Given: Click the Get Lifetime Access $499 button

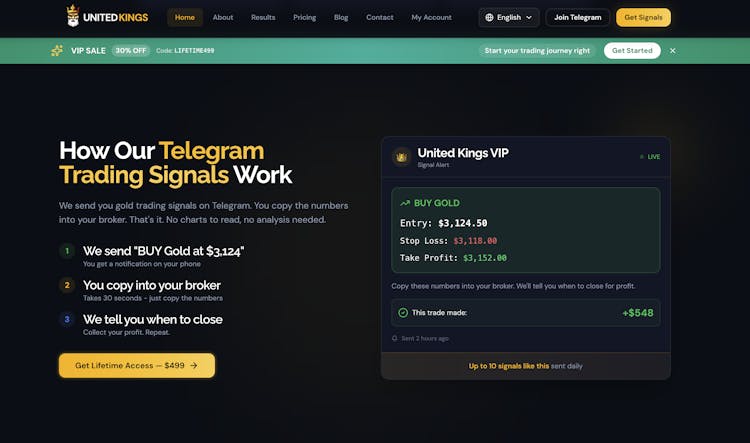Looking at the screenshot, I should point(136,366).
